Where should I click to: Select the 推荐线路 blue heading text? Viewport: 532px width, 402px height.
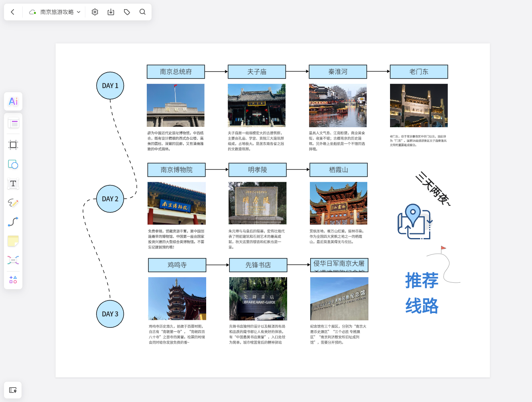[x=422, y=293]
